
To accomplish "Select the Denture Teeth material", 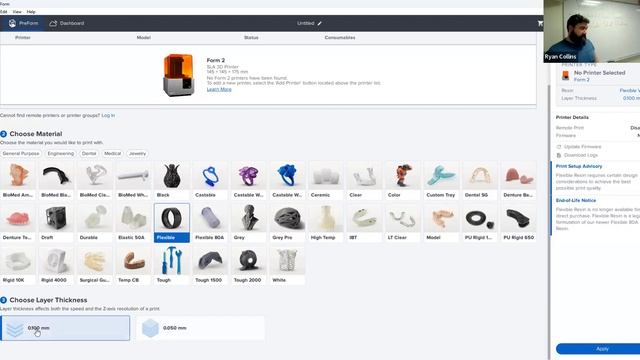I will 18,222.
